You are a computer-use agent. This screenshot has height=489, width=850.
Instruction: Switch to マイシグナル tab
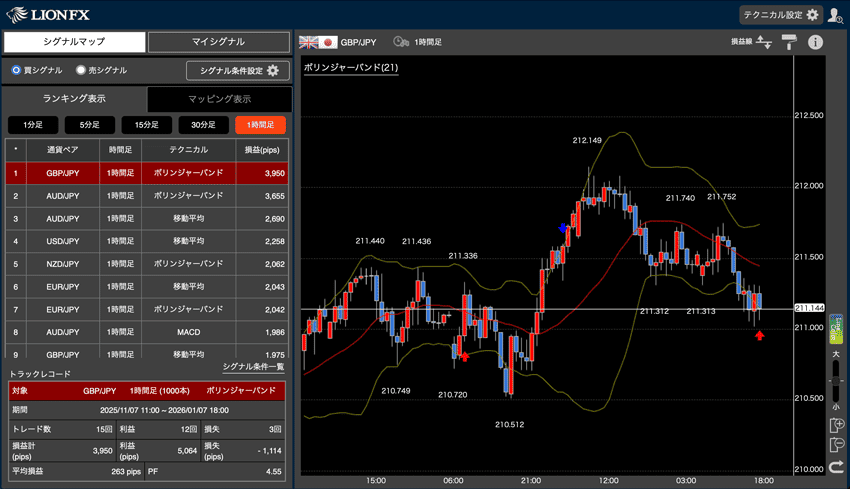(x=218, y=42)
